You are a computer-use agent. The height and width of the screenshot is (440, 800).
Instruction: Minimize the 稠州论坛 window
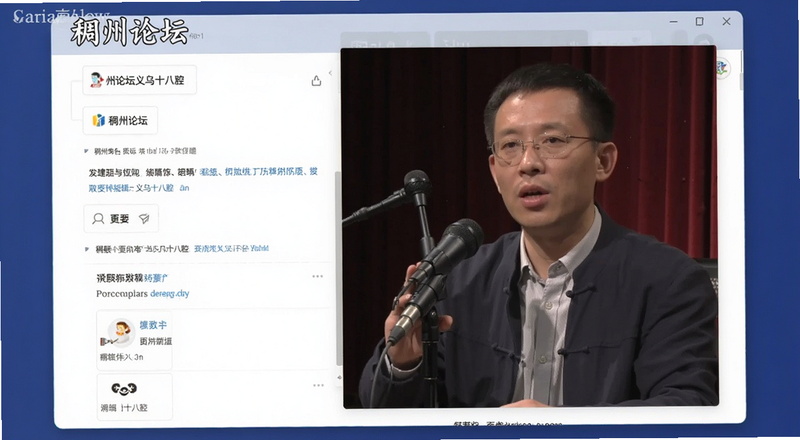point(673,22)
